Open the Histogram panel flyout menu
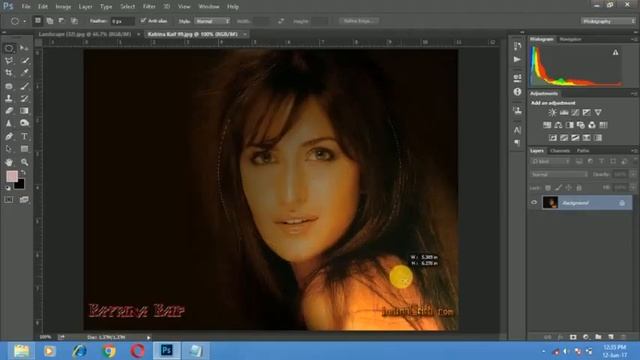Screen dimensions: 640x360 tap(634, 39)
